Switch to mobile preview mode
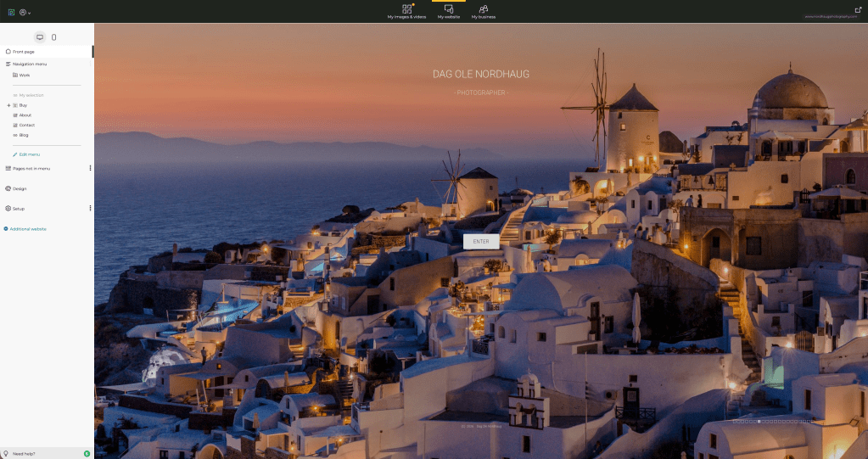This screenshot has height=459, width=868. coord(53,37)
